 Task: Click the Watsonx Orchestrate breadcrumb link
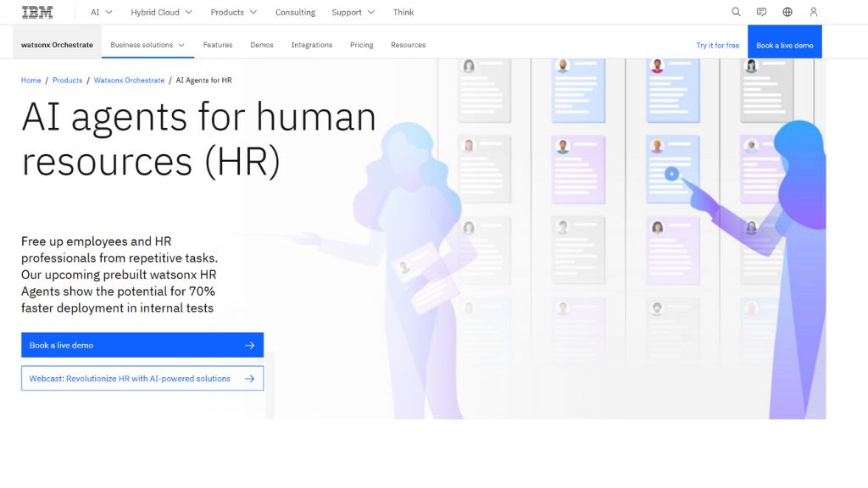pyautogui.click(x=129, y=80)
